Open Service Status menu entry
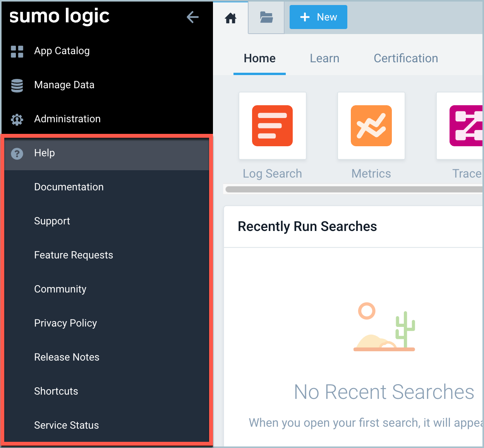This screenshot has height=448, width=484. coord(67,425)
